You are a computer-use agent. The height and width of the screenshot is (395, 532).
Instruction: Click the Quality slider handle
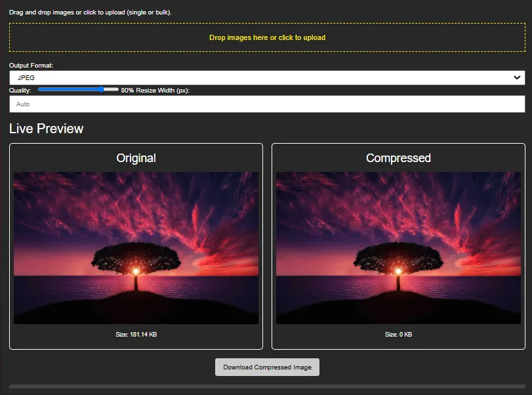[x=101, y=89]
